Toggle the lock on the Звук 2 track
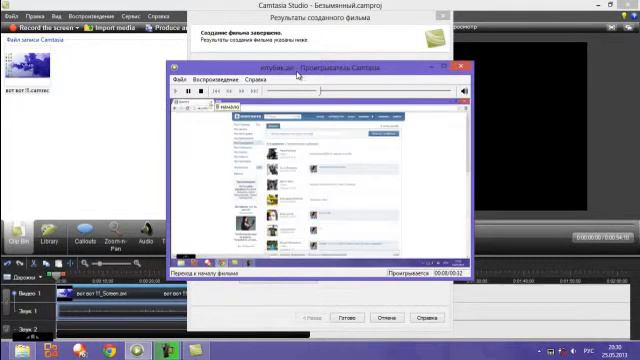This screenshot has width=640, height=360. tap(6, 329)
